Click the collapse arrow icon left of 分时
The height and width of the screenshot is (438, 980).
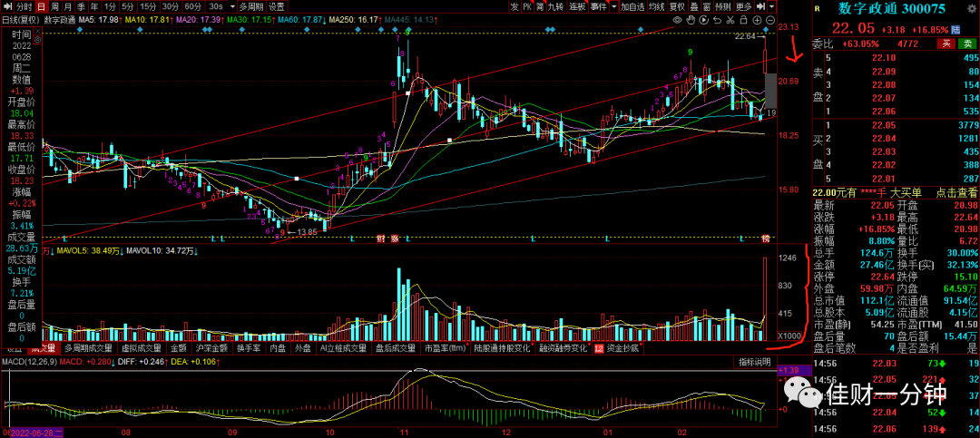5,7
